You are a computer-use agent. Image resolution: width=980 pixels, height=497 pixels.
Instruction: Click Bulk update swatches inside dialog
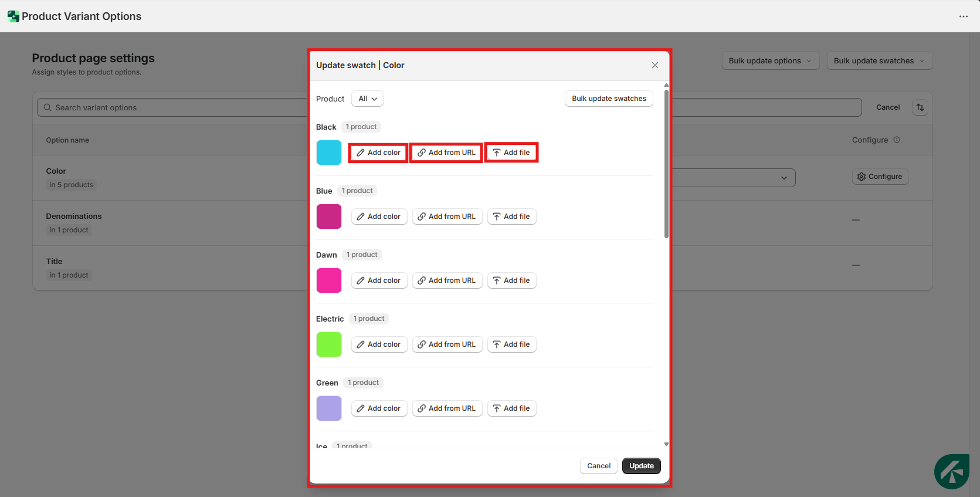pos(608,99)
